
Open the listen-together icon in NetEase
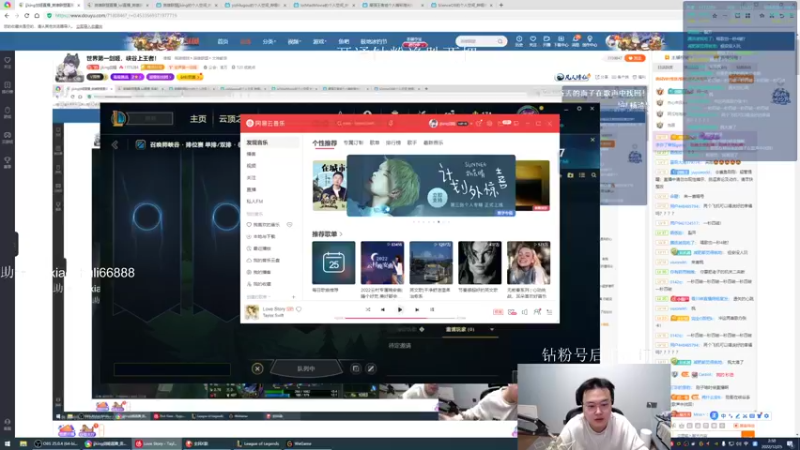pos(537,312)
